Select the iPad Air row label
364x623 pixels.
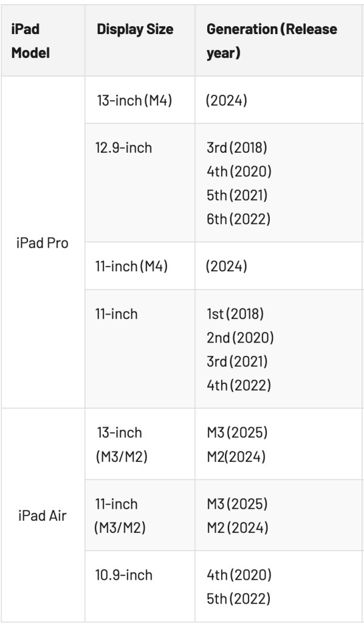click(43, 516)
